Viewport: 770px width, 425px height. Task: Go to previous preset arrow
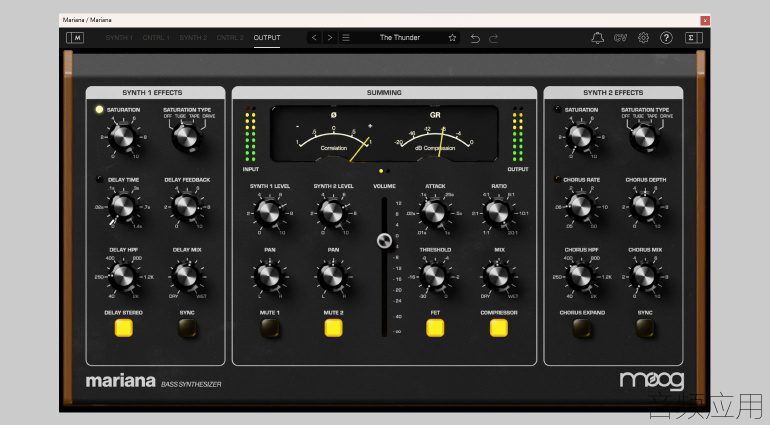(314, 38)
